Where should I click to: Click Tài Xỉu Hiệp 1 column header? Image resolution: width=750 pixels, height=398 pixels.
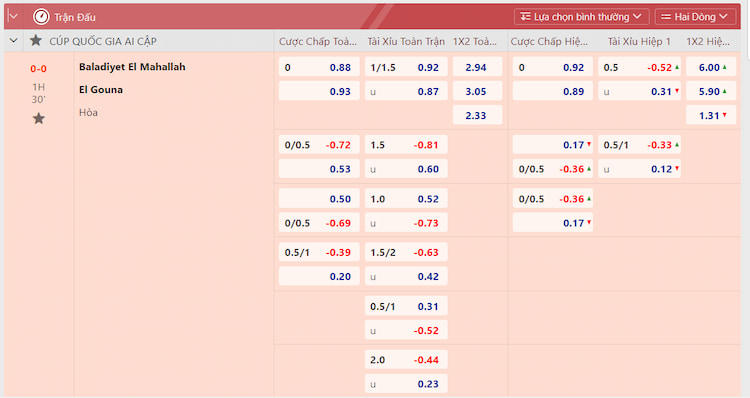(x=639, y=41)
